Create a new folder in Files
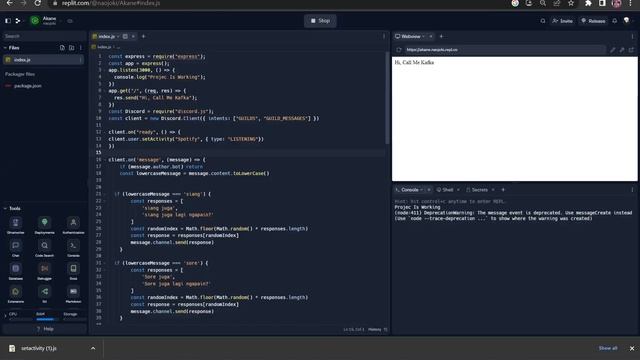Image resolution: width=640 pixels, height=360 pixels. (71, 48)
